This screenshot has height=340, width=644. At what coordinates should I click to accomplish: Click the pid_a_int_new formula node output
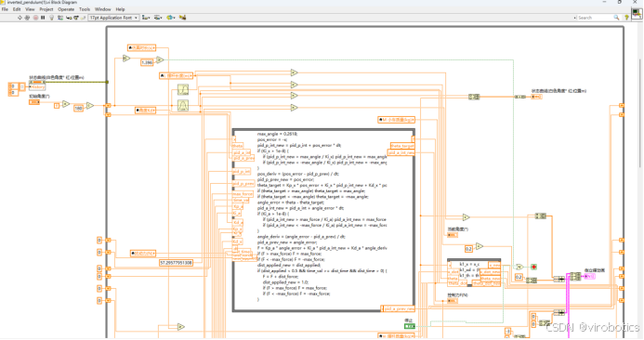pyautogui.click(x=401, y=152)
